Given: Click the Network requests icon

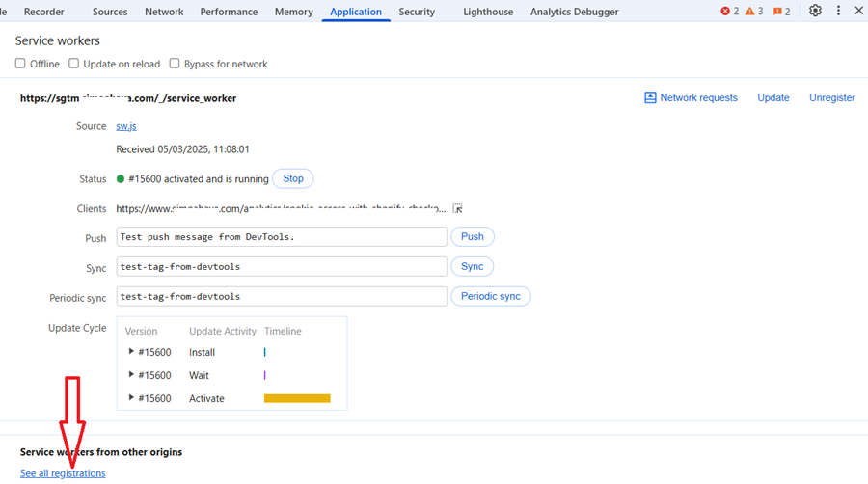Looking at the screenshot, I should [x=650, y=98].
